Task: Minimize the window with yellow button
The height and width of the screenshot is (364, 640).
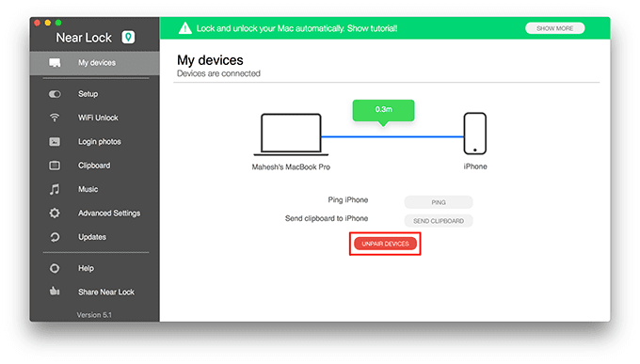Action: pyautogui.click(x=48, y=23)
